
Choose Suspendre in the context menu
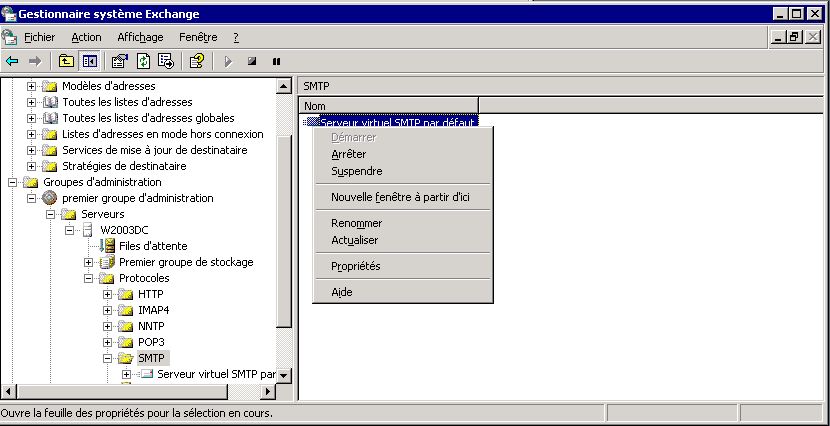(x=403, y=171)
